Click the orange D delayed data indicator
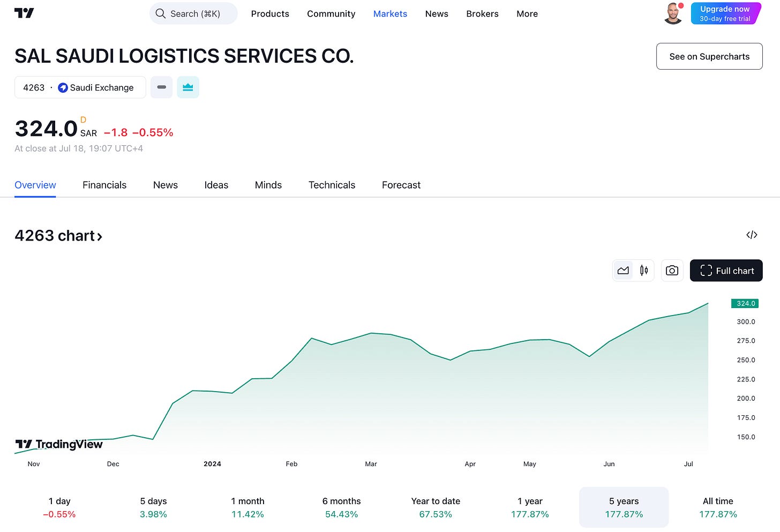The width and height of the screenshot is (780, 532). click(83, 120)
